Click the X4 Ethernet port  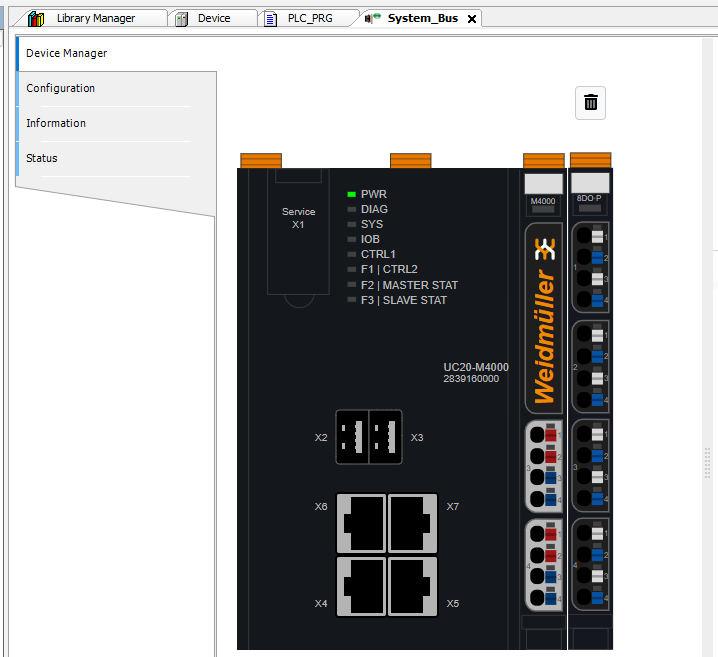361,586
